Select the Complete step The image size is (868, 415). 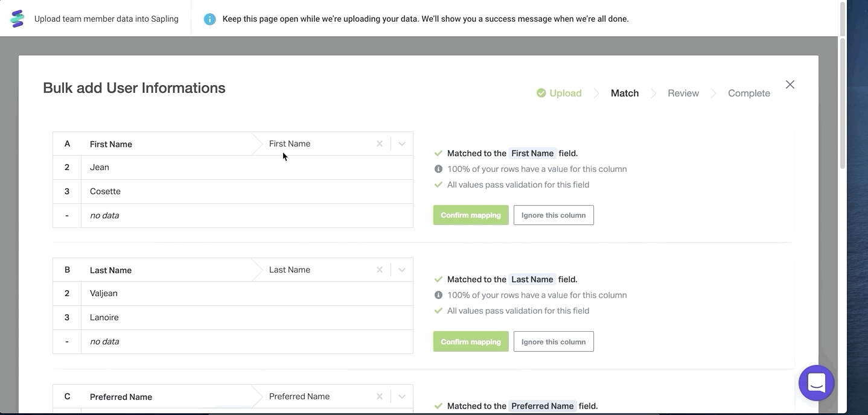(x=748, y=93)
